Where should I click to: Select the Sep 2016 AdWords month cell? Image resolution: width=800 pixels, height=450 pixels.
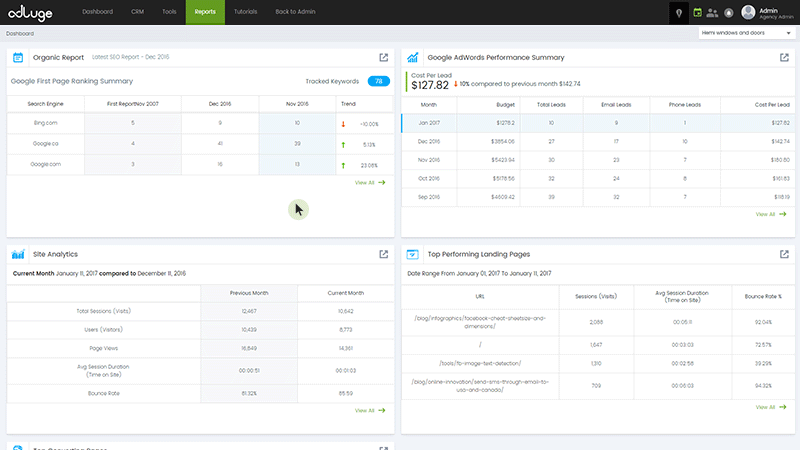[x=429, y=197]
